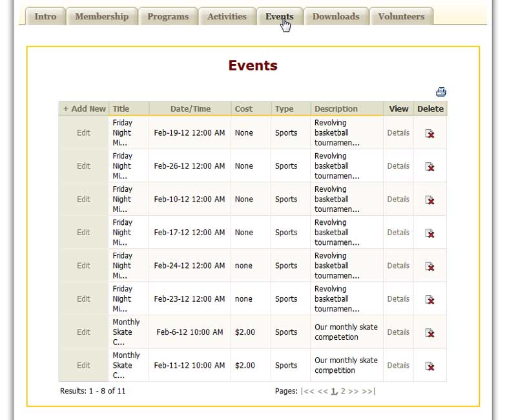507x420 pixels.
Task: Remove the Feb-10-12 event using delete icon
Action: pyautogui.click(x=429, y=200)
